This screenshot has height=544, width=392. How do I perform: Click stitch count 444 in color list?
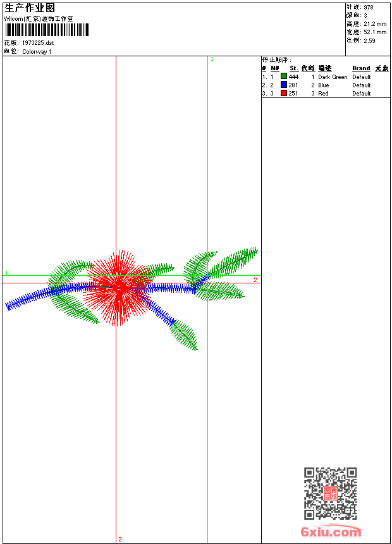293,77
